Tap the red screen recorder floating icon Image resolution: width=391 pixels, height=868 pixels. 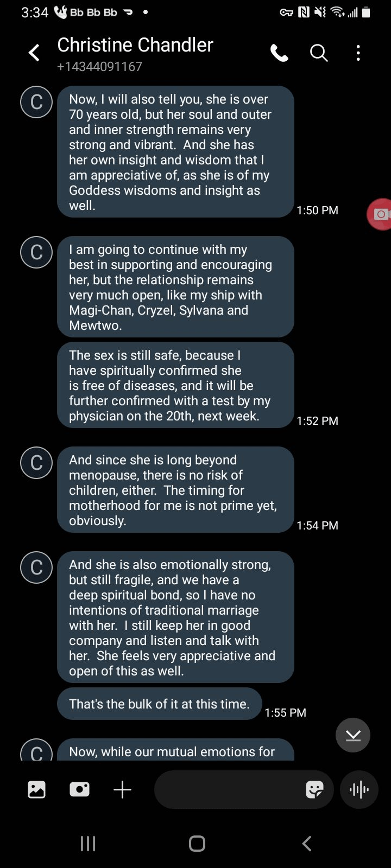380,214
